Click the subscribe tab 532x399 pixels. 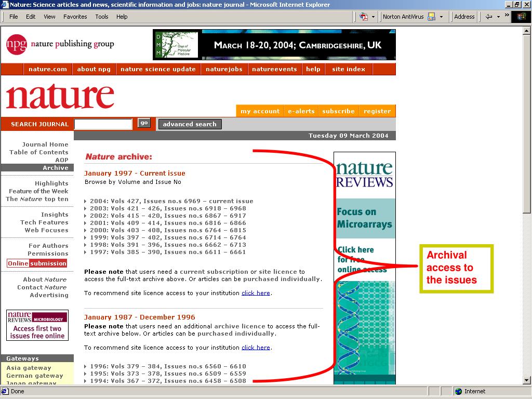coord(338,111)
